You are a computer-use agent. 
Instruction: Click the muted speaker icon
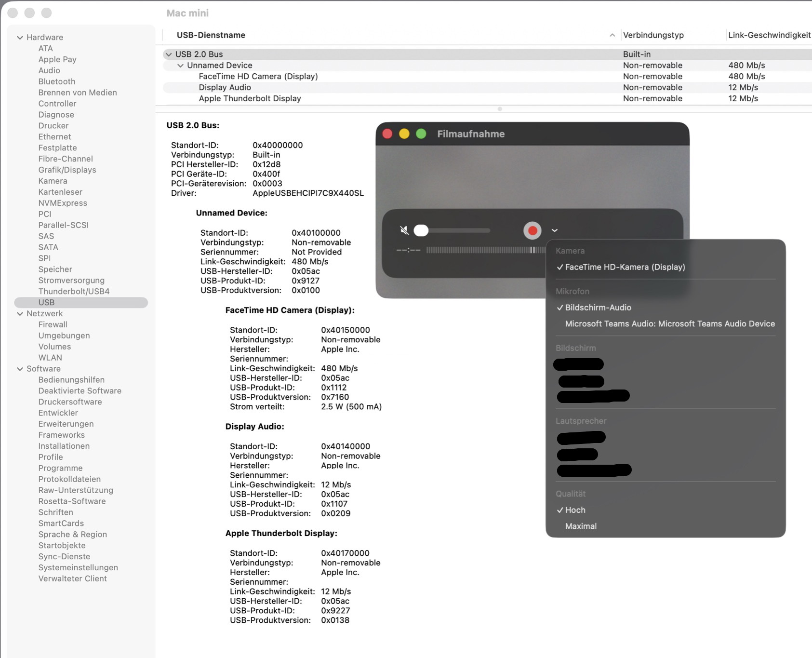tap(404, 231)
